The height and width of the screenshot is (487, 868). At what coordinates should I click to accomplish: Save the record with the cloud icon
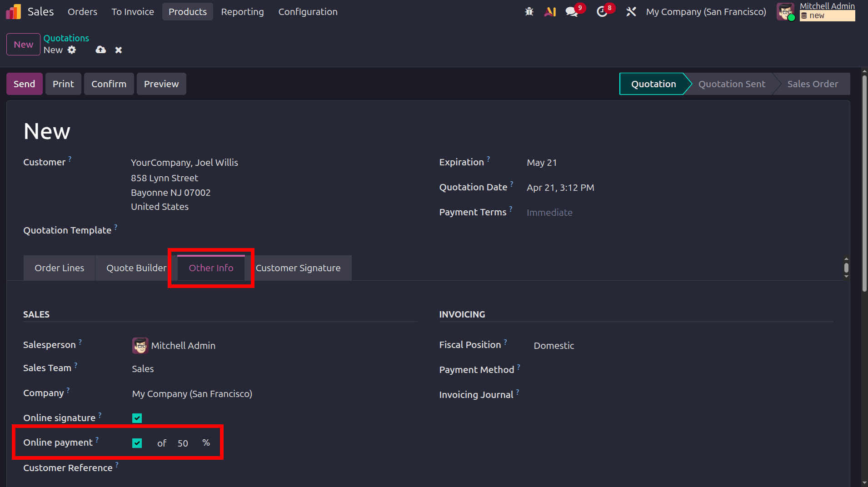coord(100,50)
